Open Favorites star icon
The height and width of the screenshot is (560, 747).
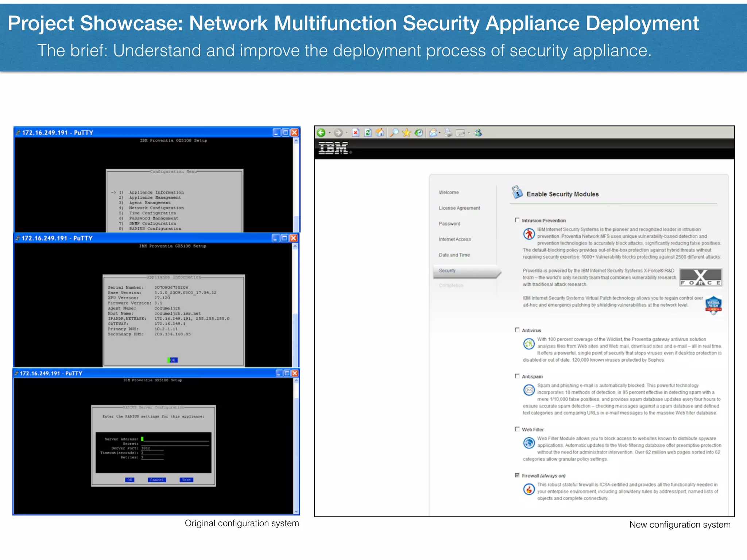(406, 133)
